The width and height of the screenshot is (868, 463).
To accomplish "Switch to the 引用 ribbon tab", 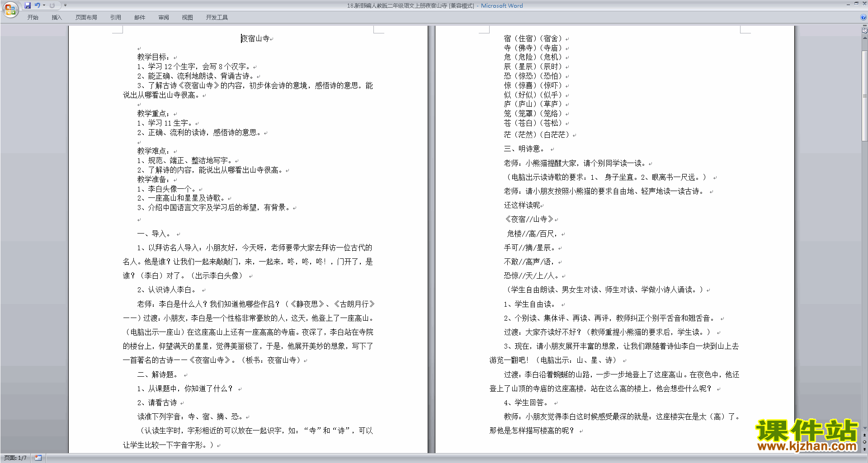I will [116, 17].
